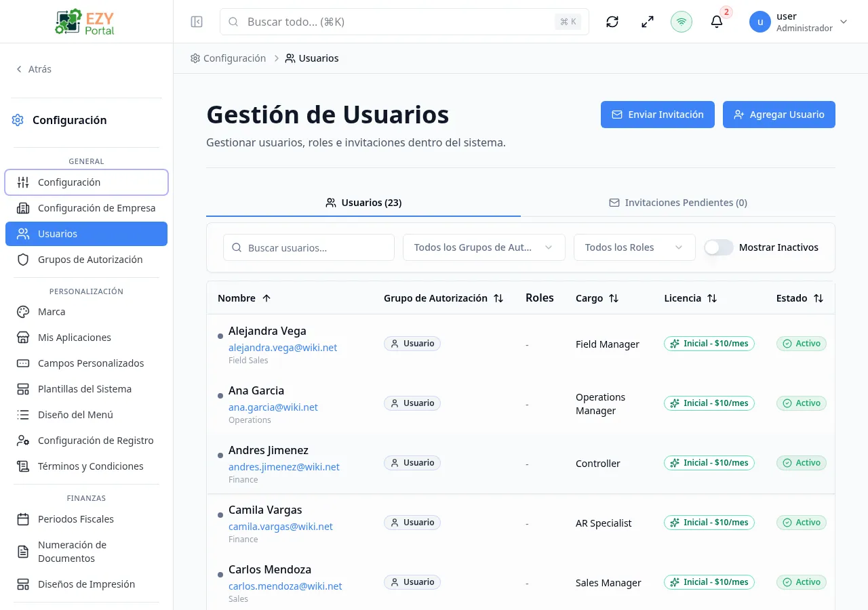Sort table by Cargo column
Image resolution: width=868 pixels, height=610 pixels.
click(597, 298)
